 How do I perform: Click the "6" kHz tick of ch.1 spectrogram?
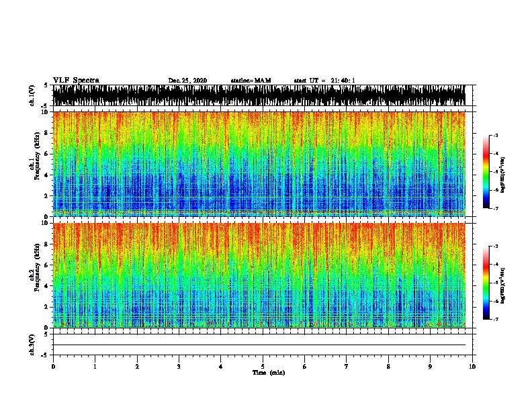47,154
